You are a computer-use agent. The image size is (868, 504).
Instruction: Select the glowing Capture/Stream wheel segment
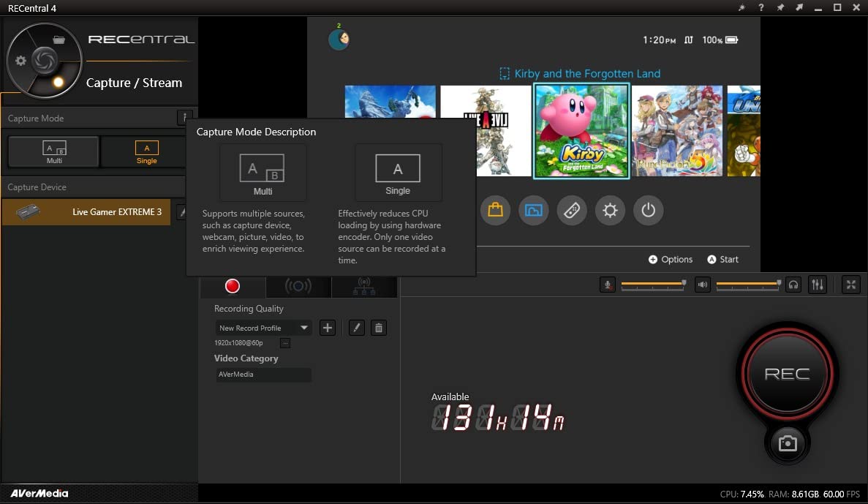pos(58,83)
